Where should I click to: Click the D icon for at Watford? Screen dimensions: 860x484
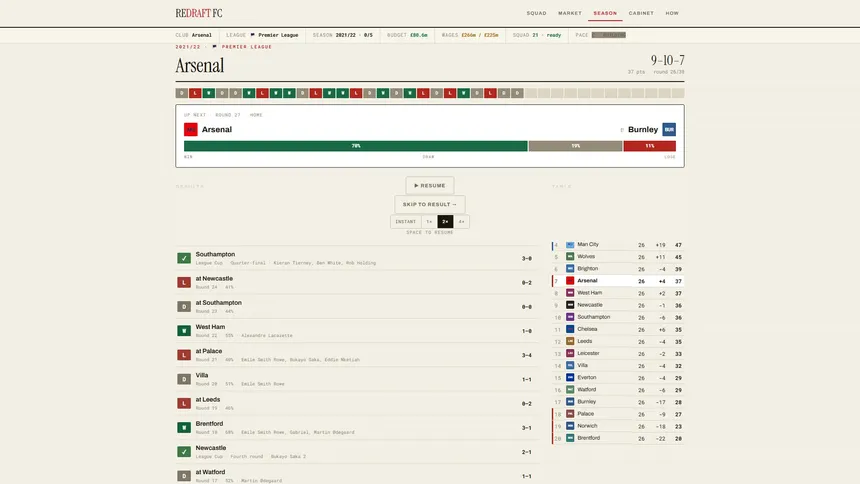184,475
